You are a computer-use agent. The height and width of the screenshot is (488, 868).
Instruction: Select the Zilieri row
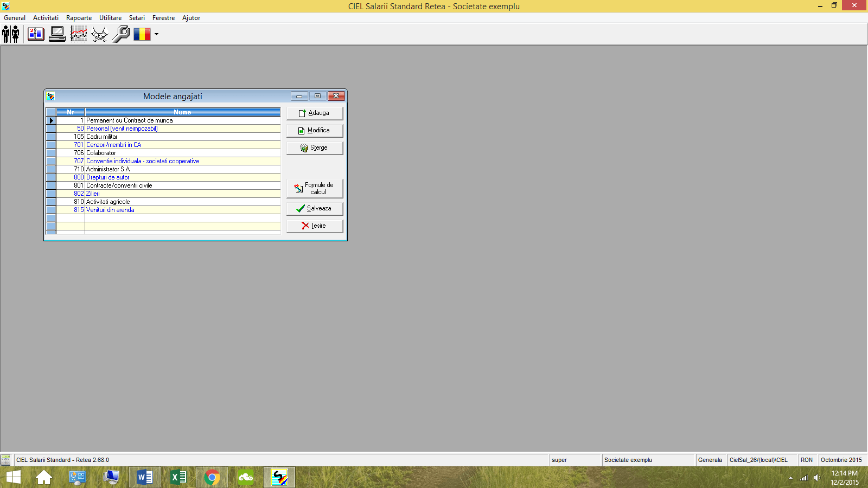point(168,194)
